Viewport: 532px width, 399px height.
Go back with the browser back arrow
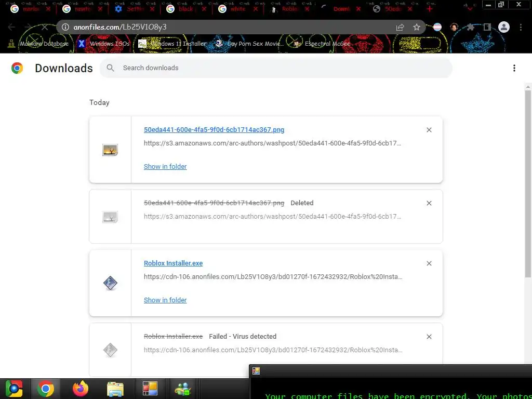pyautogui.click(x=11, y=27)
